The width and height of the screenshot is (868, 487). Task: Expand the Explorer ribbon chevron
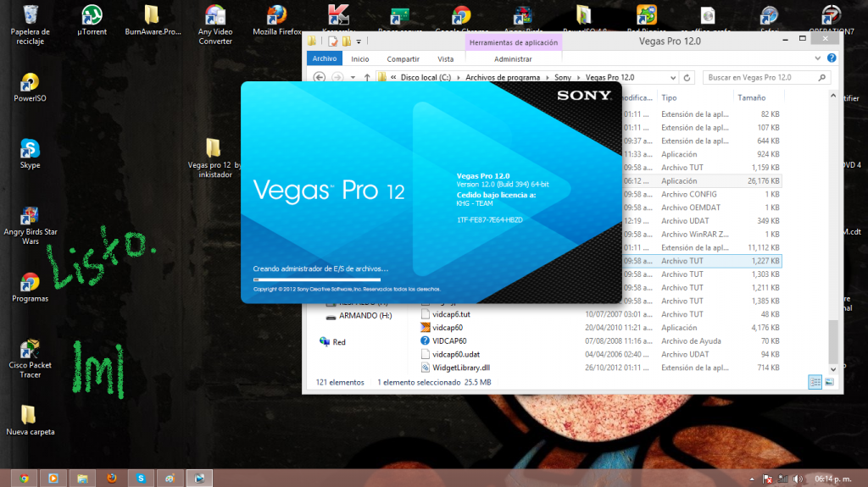click(x=818, y=58)
